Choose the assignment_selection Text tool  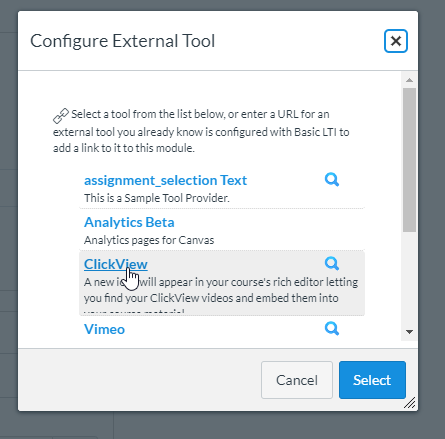click(165, 180)
